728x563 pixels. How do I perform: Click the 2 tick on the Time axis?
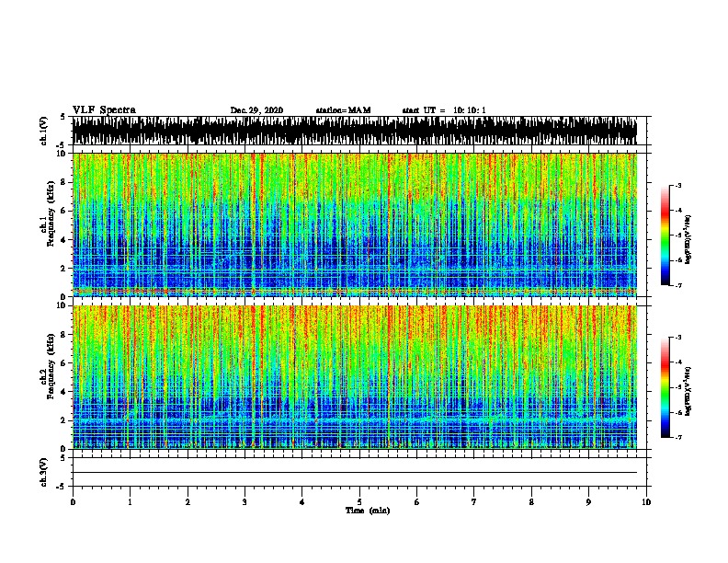188,502
